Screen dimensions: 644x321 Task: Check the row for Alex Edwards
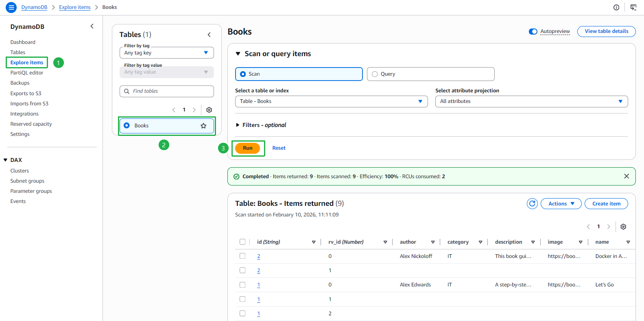[x=242, y=285]
